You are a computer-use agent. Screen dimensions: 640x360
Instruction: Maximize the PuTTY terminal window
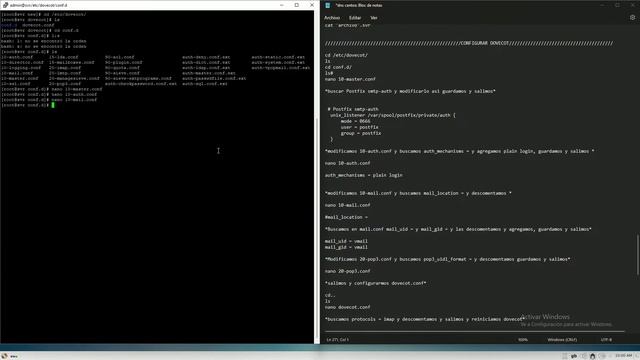click(x=297, y=5)
